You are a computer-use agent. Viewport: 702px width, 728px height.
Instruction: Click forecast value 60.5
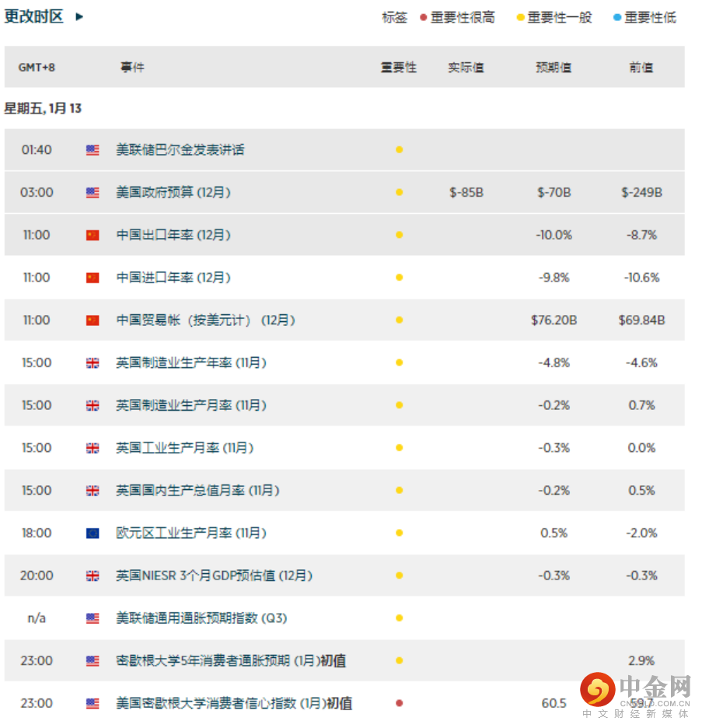pyautogui.click(x=554, y=703)
